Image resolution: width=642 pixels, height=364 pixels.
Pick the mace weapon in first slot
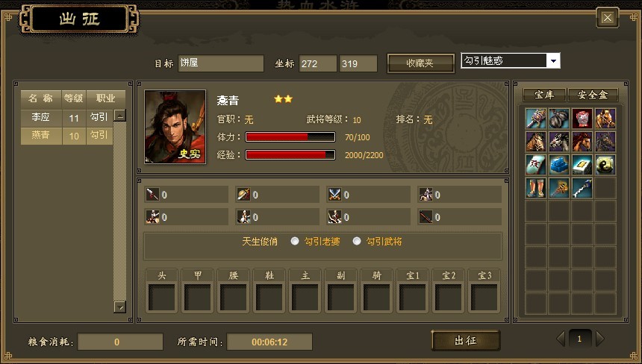(x=535, y=119)
